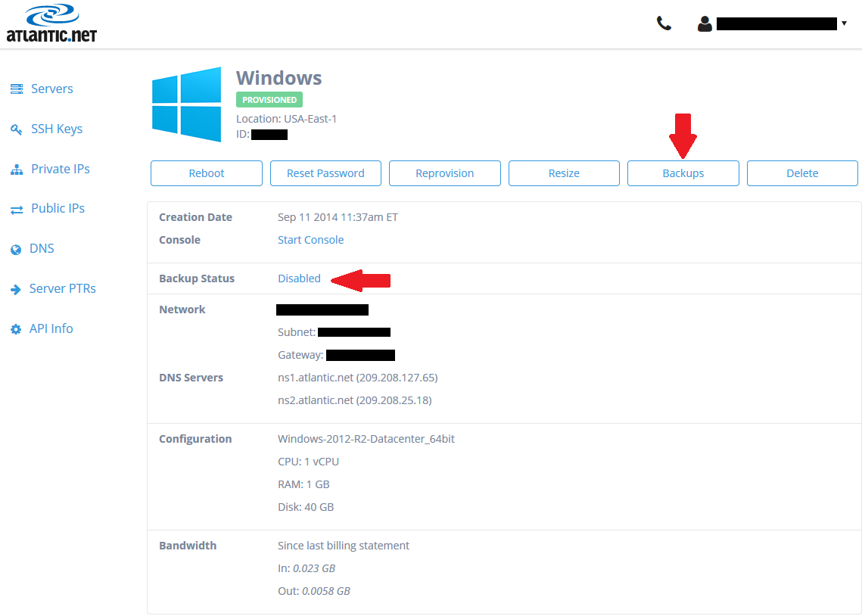
Task: Click the CPU: 1 vCPU value
Action: (309, 462)
